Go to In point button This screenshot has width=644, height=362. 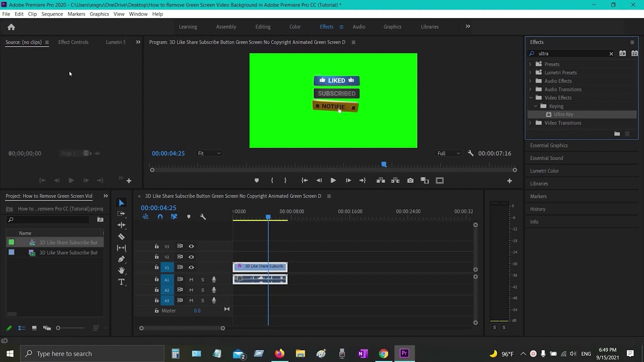(304, 180)
